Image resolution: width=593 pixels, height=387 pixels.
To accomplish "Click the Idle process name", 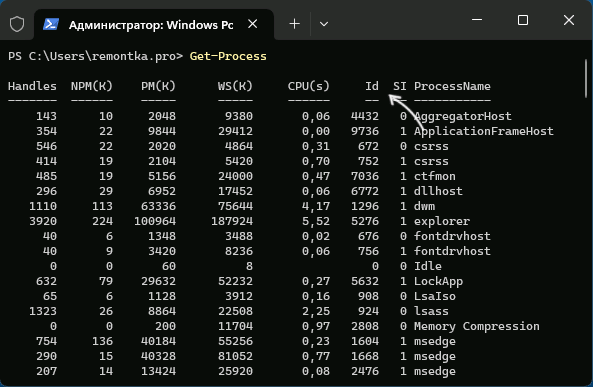I will pos(428,266).
